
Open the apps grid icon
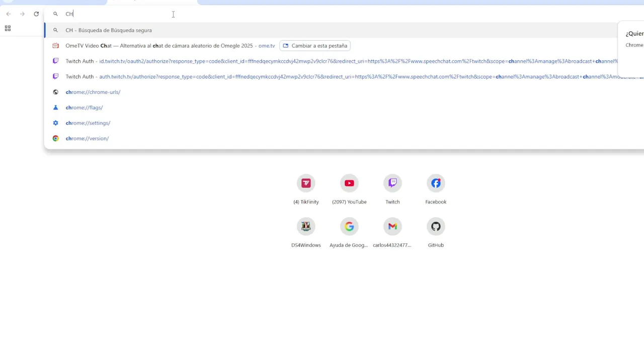(x=8, y=29)
